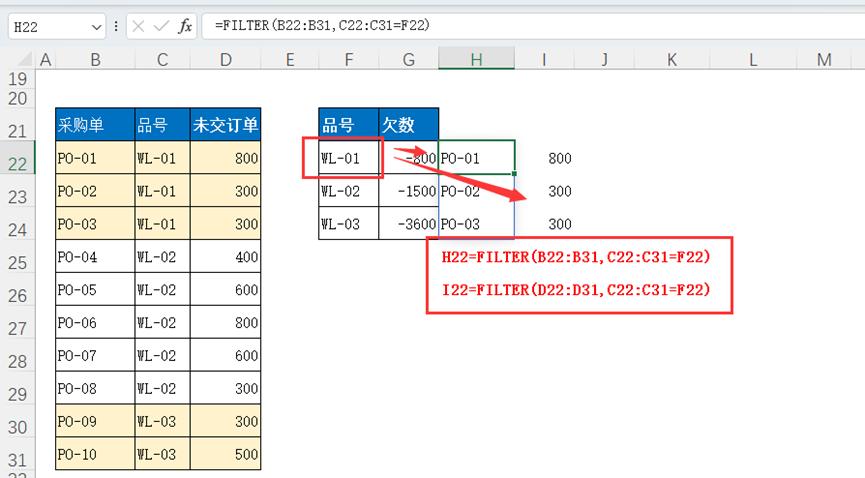
Task: Click the 未交订单 header cell
Action: pyautogui.click(x=226, y=125)
